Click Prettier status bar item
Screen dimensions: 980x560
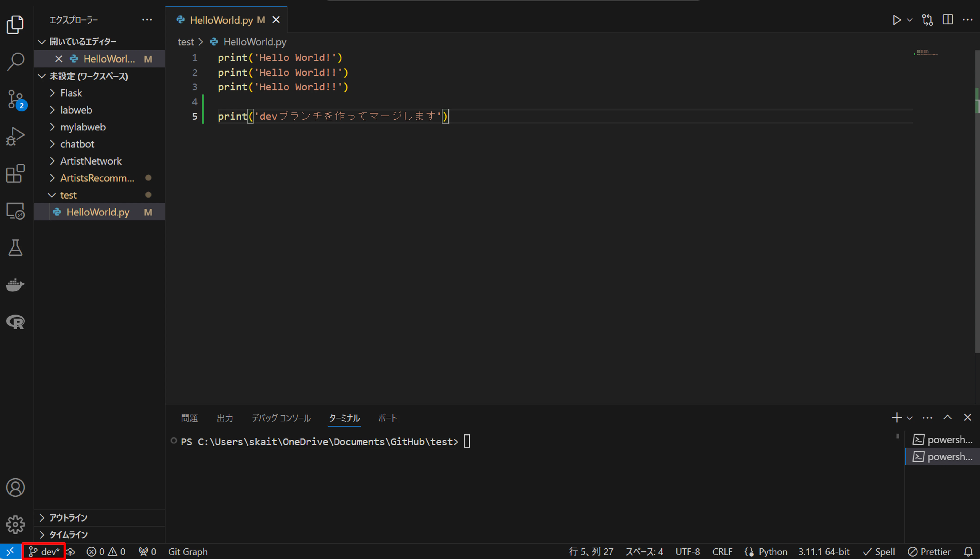(929, 551)
